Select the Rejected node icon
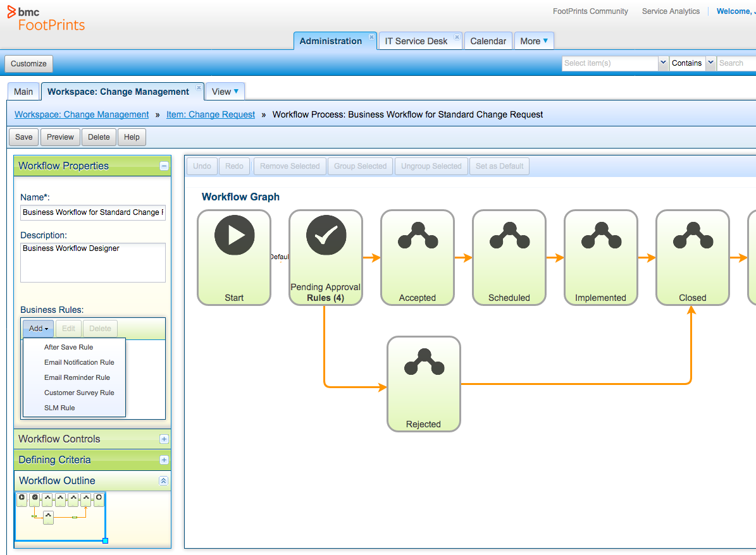Screen dimensions: 756x555 point(424,362)
